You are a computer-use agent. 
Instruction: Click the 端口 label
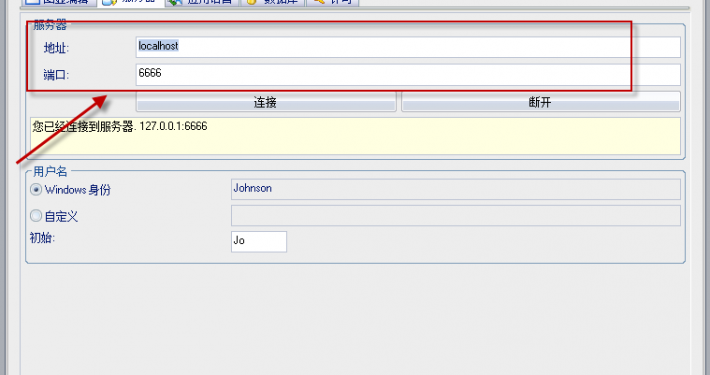point(56,75)
